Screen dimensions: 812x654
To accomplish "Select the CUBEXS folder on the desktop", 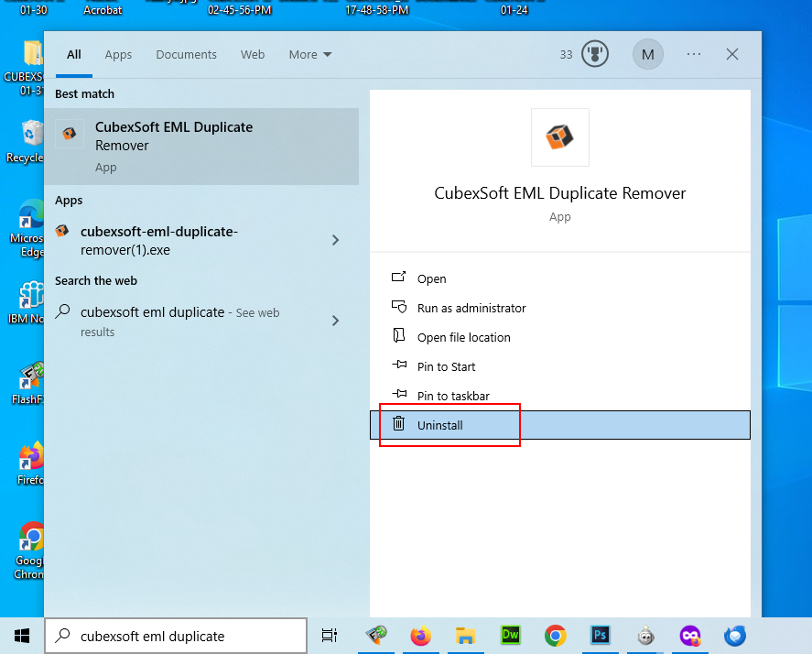I will click(x=25, y=69).
